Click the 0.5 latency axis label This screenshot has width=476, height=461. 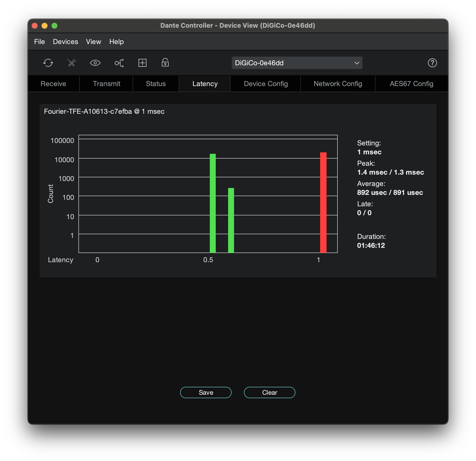208,260
